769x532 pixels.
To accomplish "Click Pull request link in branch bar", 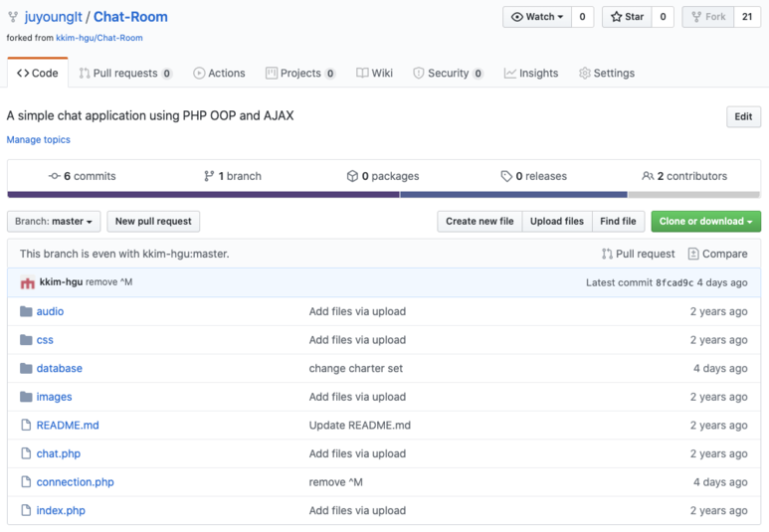I will pos(639,254).
